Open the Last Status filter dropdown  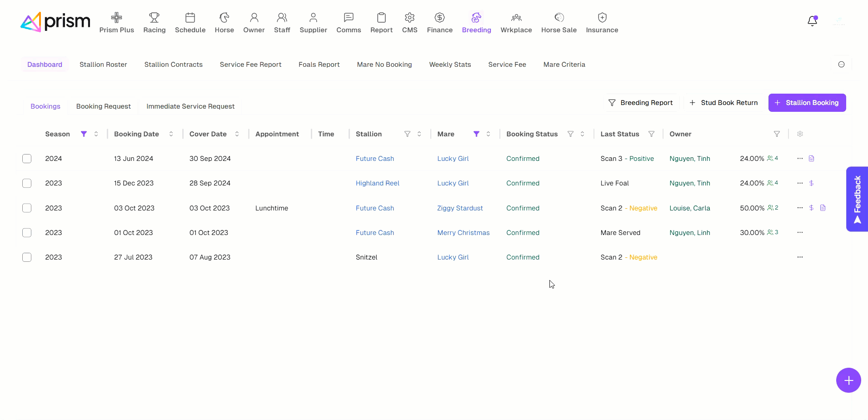[651, 134]
